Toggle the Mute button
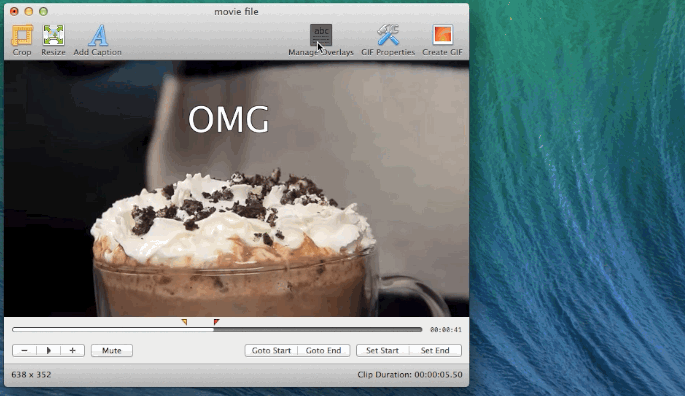685x396 pixels. click(x=112, y=351)
